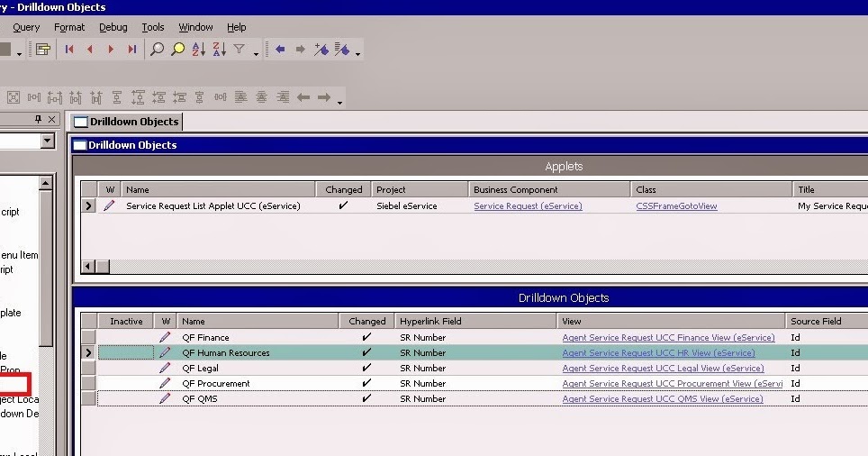Click the gray left arrow in format toolbar
The width and height of the screenshot is (868, 456).
(x=303, y=97)
